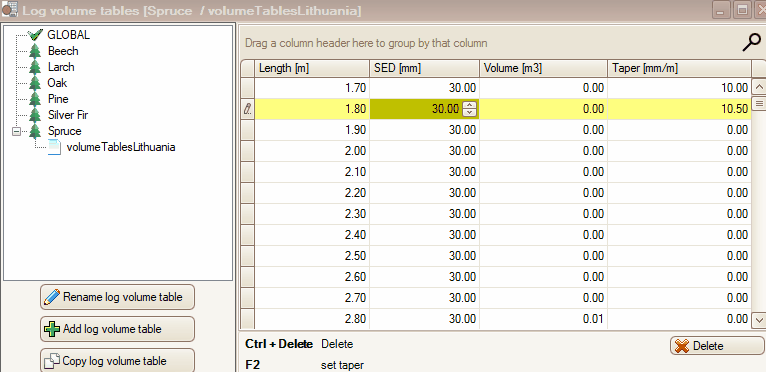Select Length cell 2.40
The width and height of the screenshot is (766, 372).
(312, 235)
